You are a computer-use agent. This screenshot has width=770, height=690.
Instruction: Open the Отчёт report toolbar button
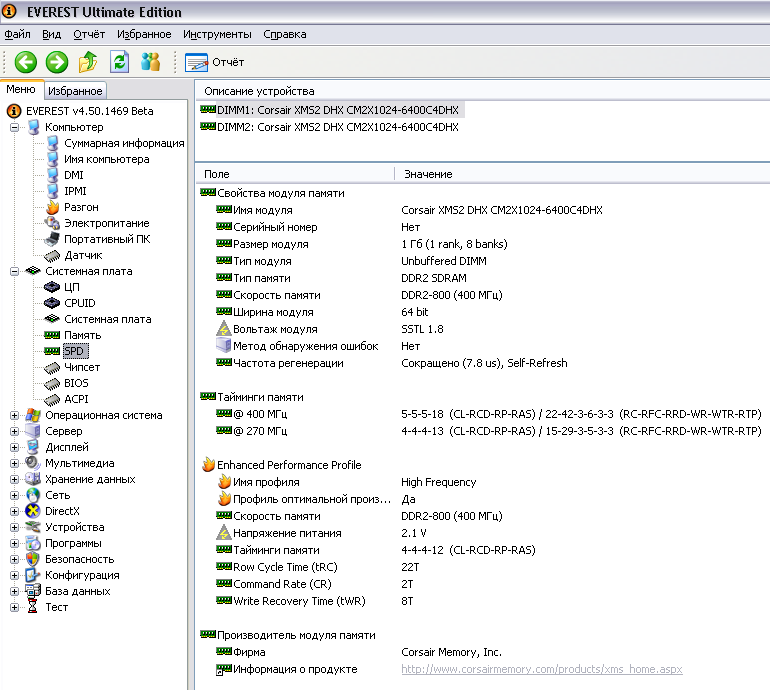tap(215, 62)
